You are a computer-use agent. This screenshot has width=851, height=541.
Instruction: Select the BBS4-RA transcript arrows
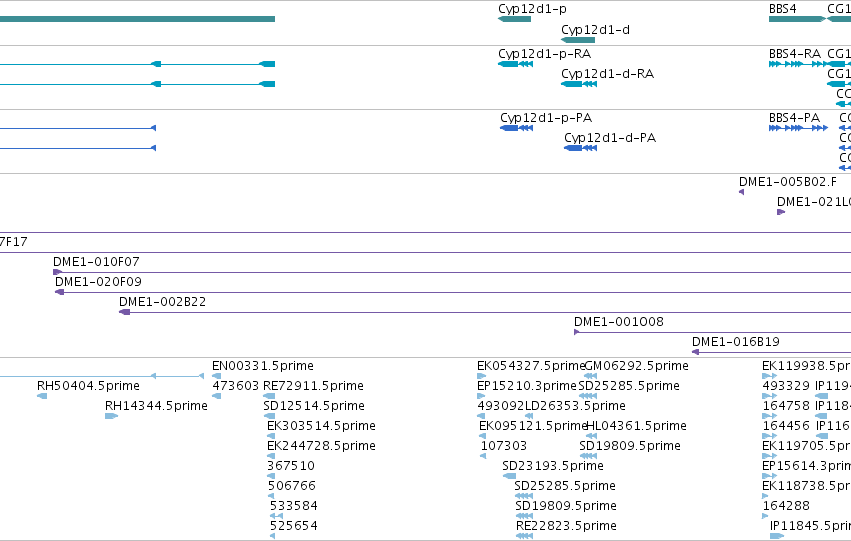click(798, 64)
